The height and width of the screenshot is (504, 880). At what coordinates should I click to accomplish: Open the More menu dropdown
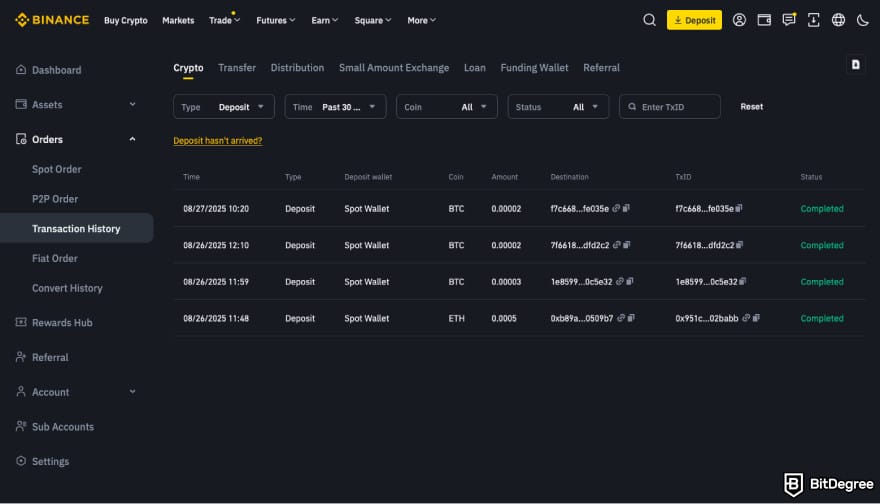coord(421,20)
